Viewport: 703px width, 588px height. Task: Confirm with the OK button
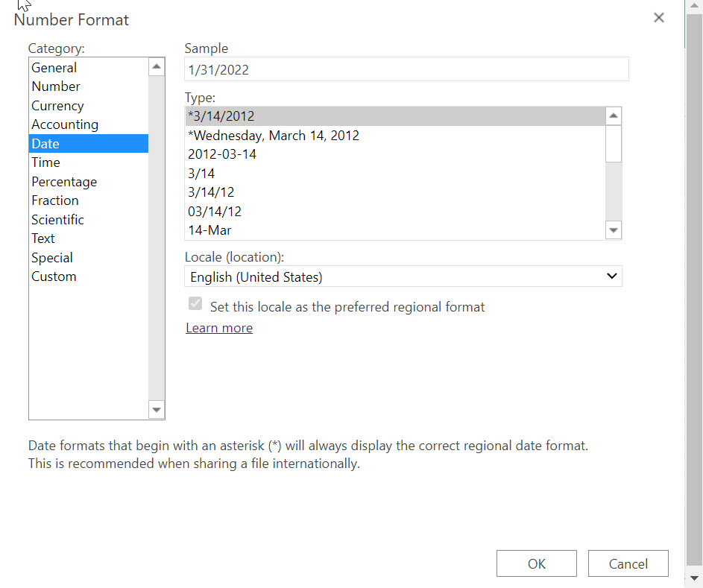point(536,563)
